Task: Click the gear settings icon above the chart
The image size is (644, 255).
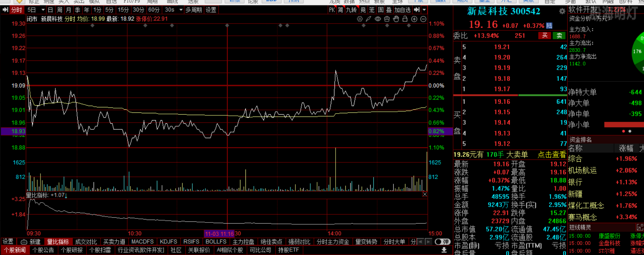Action: click(359, 19)
